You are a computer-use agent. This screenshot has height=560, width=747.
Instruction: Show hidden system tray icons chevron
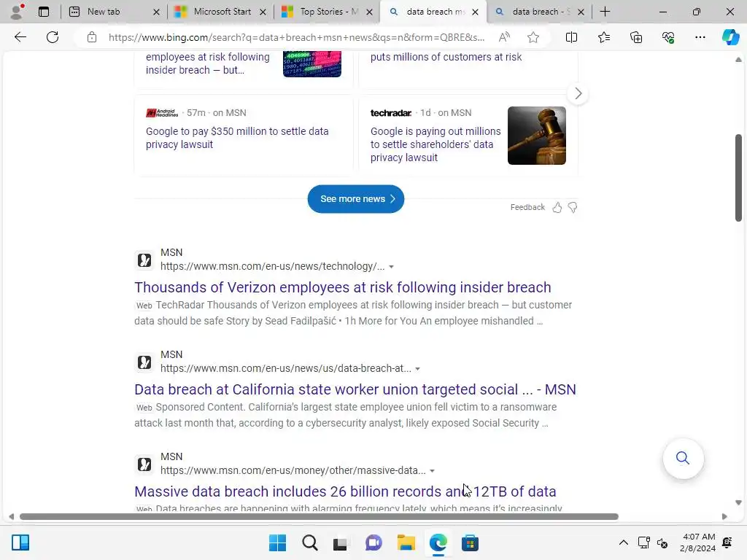tap(623, 542)
